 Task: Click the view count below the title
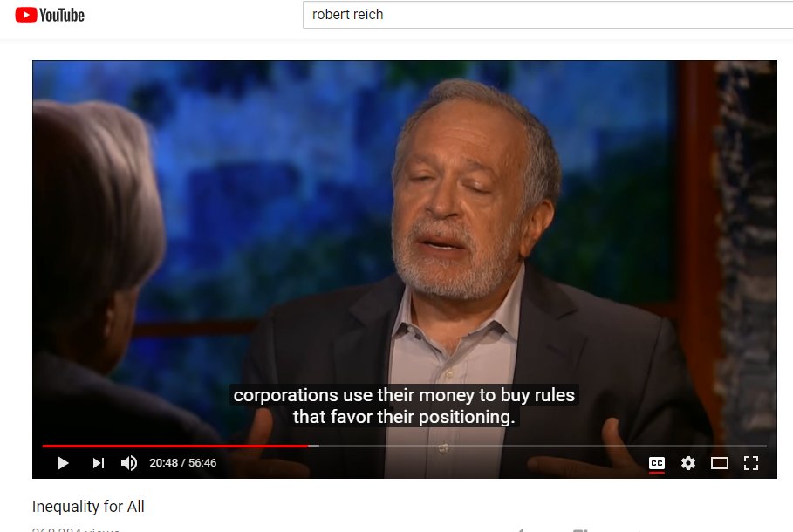click(x=76, y=529)
